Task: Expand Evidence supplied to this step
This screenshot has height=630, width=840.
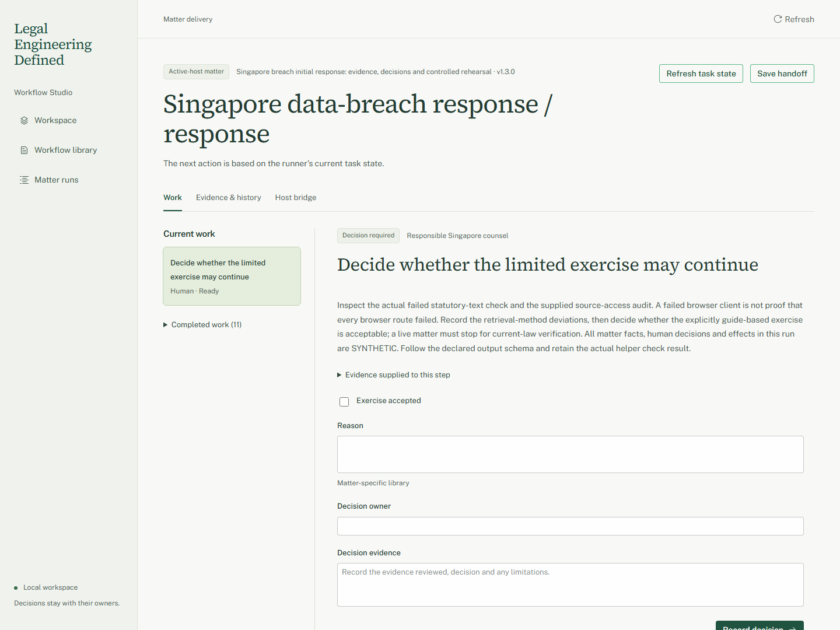Action: 394,375
